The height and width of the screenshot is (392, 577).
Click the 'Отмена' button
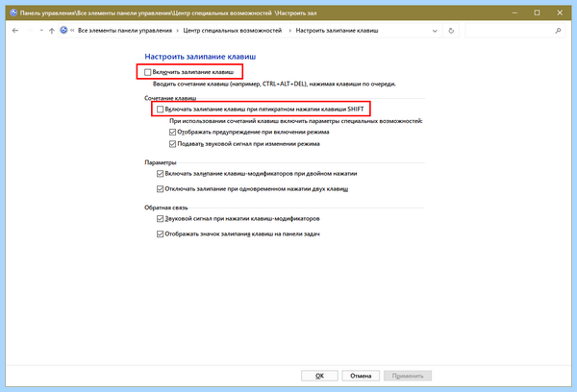coord(361,376)
